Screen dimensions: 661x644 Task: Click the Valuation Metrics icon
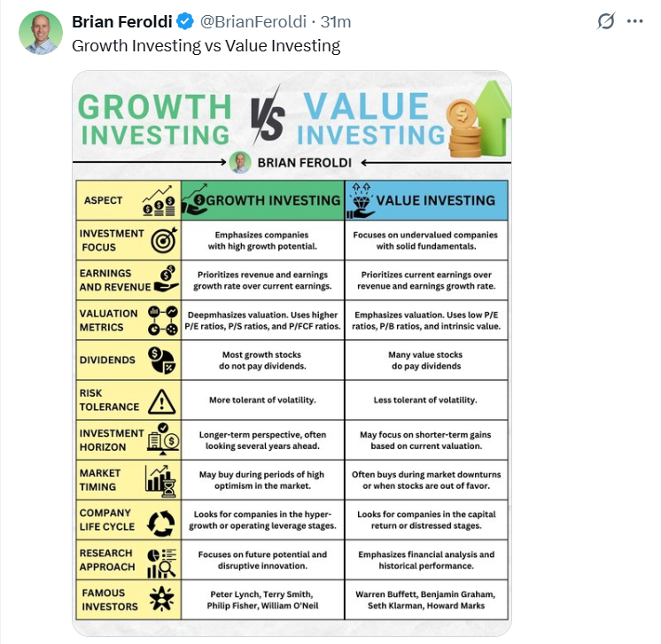(163, 321)
